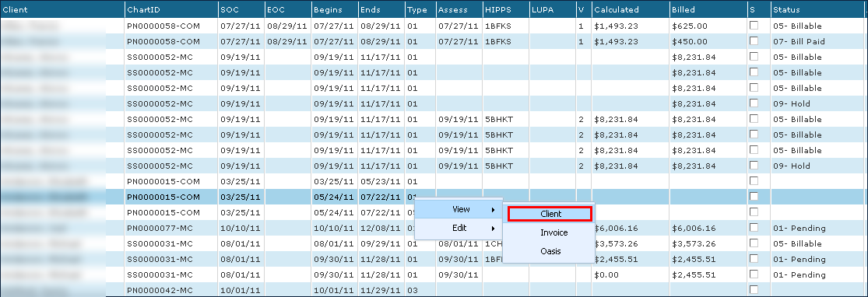Click the HIPPS column header
Screen dimensions: 868x297
click(505, 9)
